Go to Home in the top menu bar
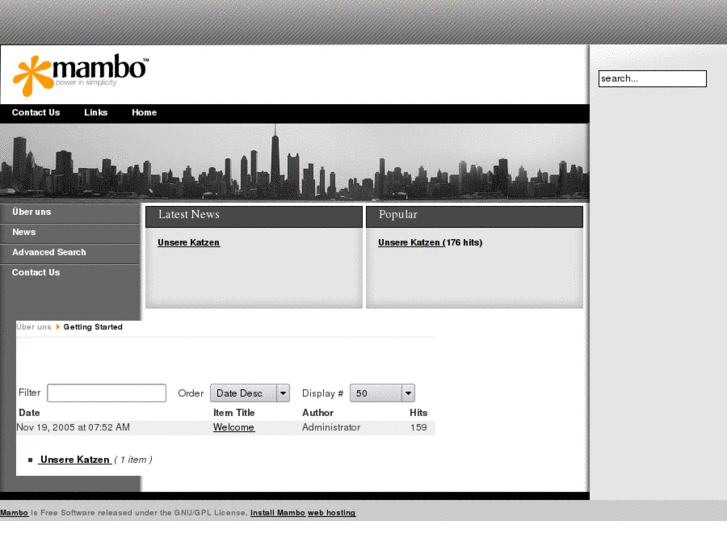Screen dimensions: 727x545 tap(144, 113)
